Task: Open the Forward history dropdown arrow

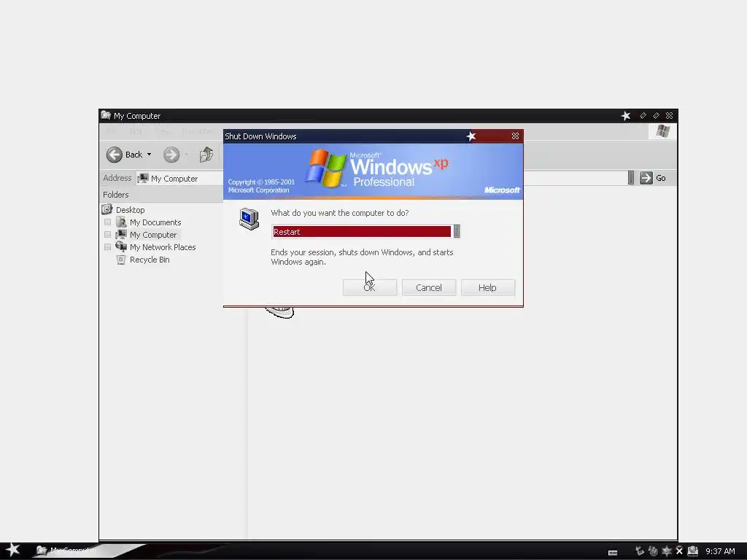Action: 187,155
